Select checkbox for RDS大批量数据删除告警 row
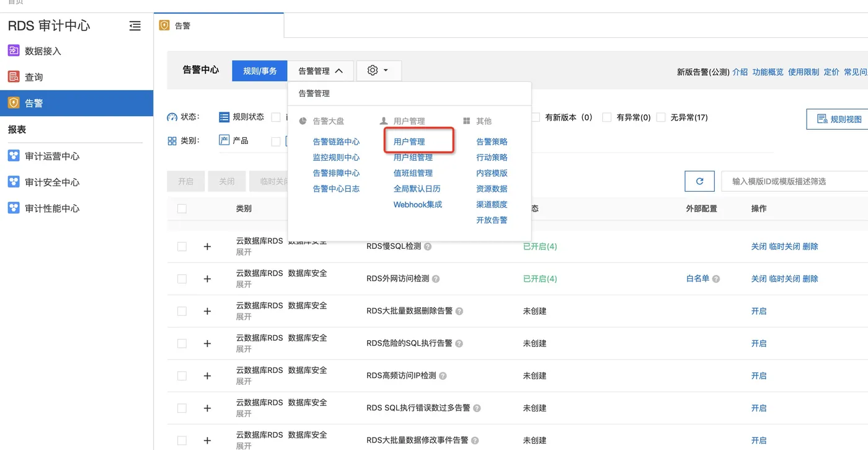Screen dimensions: 868x450 [182, 311]
